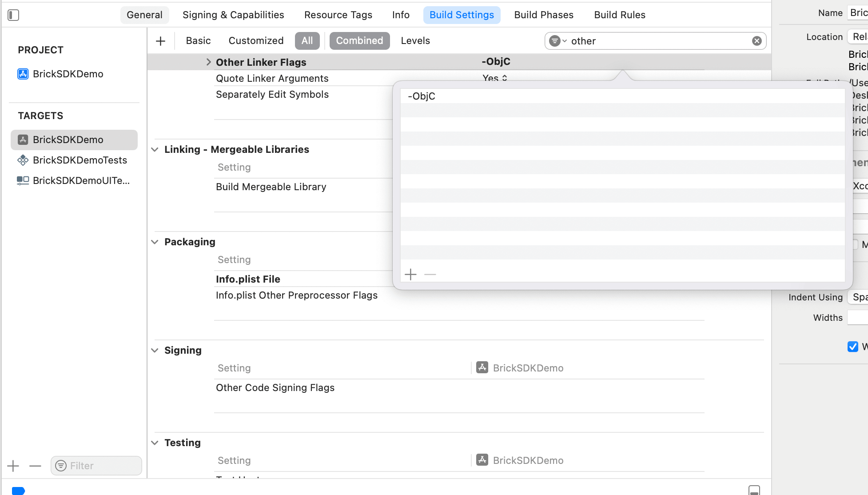Click the Remove target button at bottom left
The height and width of the screenshot is (495, 868).
(x=35, y=466)
